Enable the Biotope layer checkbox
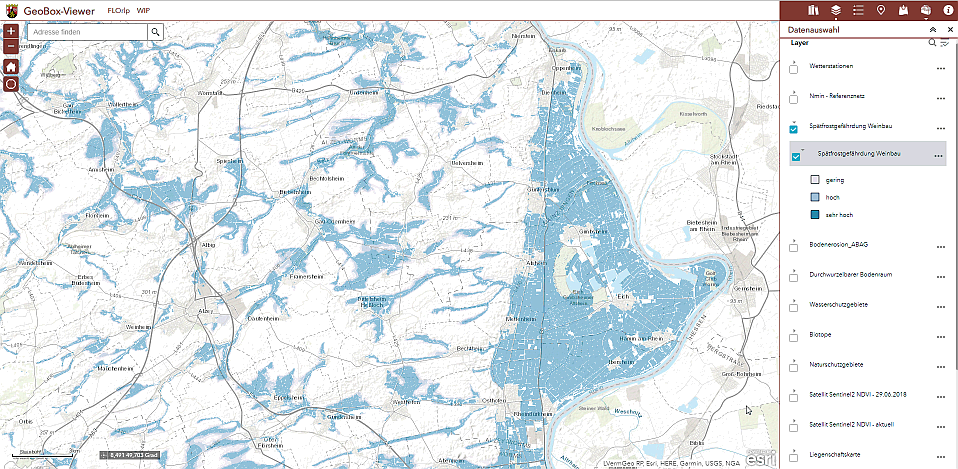Image resolution: width=958 pixels, height=469 pixels. click(x=793, y=338)
